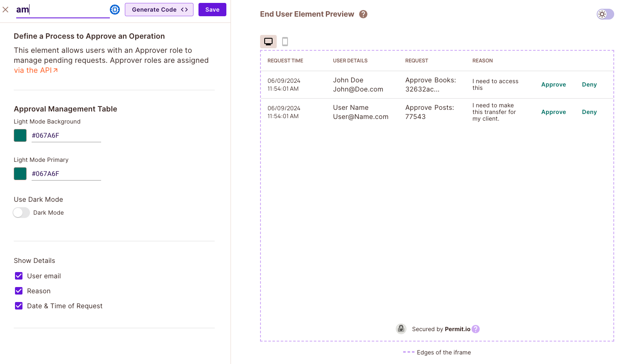
Task: Open help next to End User Element Preview
Action: tap(363, 14)
